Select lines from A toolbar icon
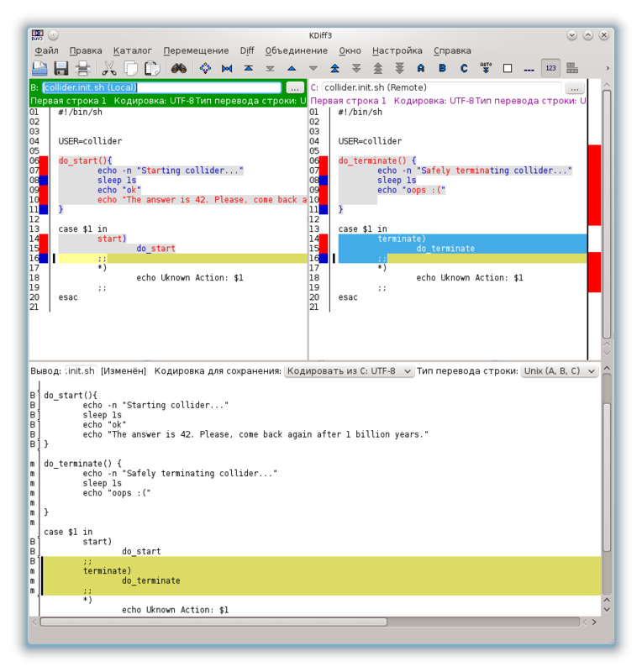 [x=421, y=68]
